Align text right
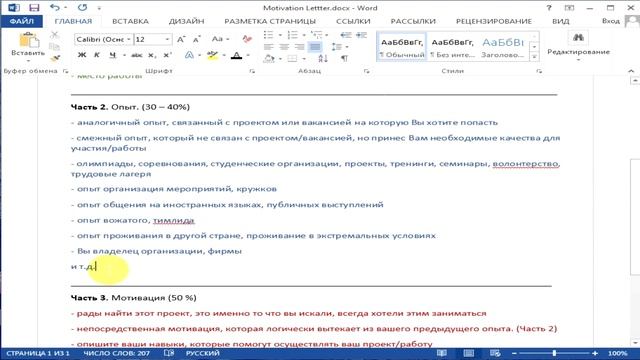The height and width of the screenshot is (360, 640). pos(300,47)
